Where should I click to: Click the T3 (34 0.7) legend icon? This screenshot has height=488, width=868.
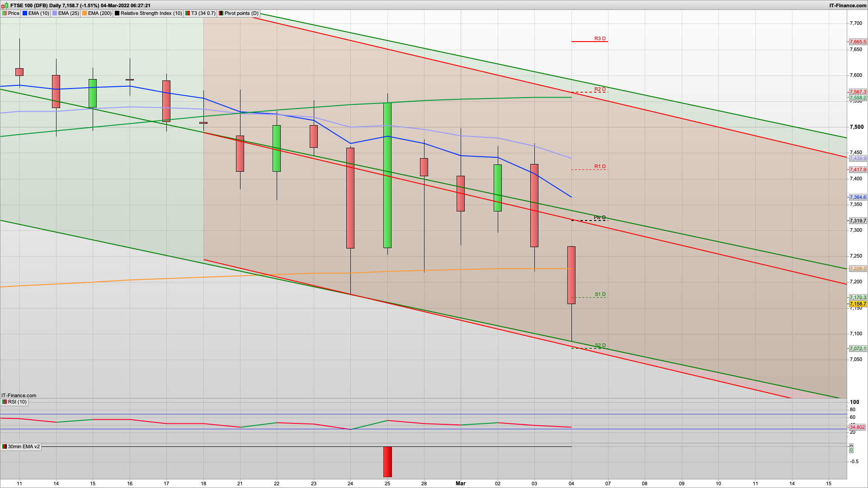pyautogui.click(x=188, y=13)
